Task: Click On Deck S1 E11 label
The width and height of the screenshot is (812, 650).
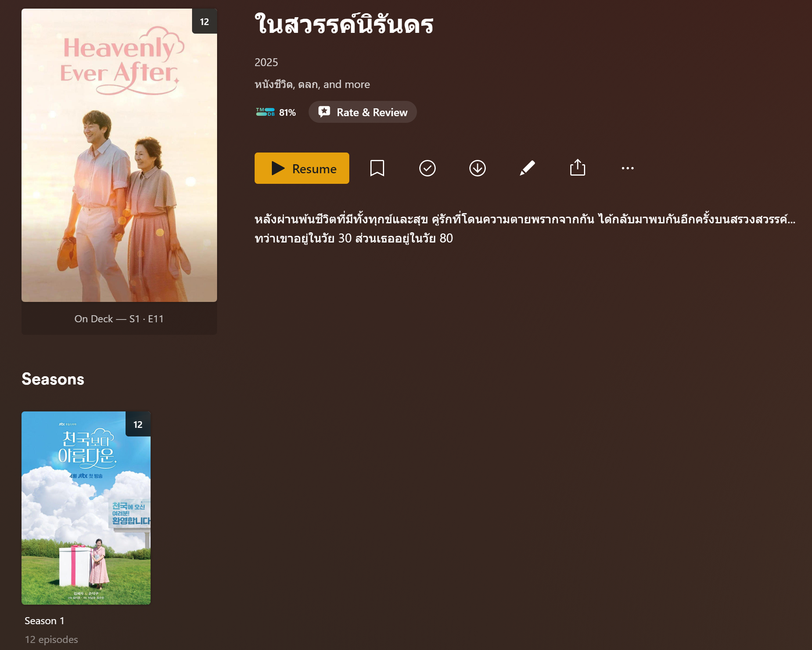Action: pos(119,319)
